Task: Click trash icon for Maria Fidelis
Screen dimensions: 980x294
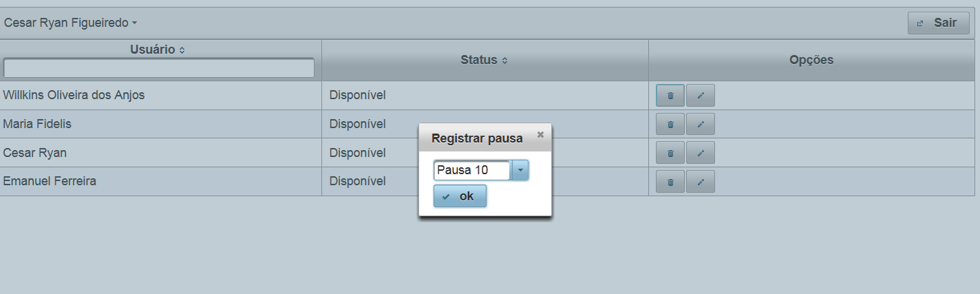Action: click(x=670, y=125)
